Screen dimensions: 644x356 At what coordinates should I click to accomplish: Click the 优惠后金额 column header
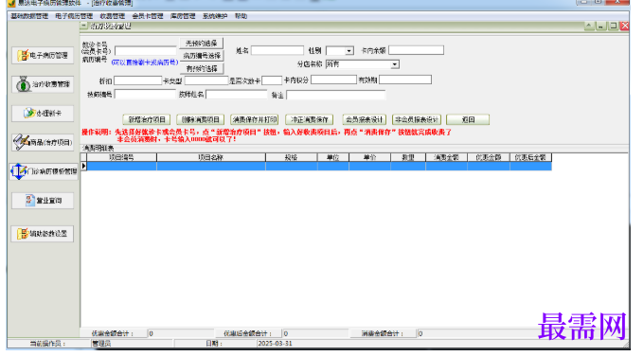tap(530, 158)
